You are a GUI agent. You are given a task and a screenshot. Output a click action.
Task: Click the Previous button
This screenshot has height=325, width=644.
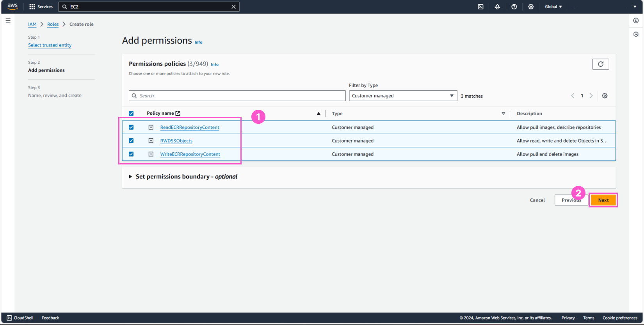pos(571,200)
